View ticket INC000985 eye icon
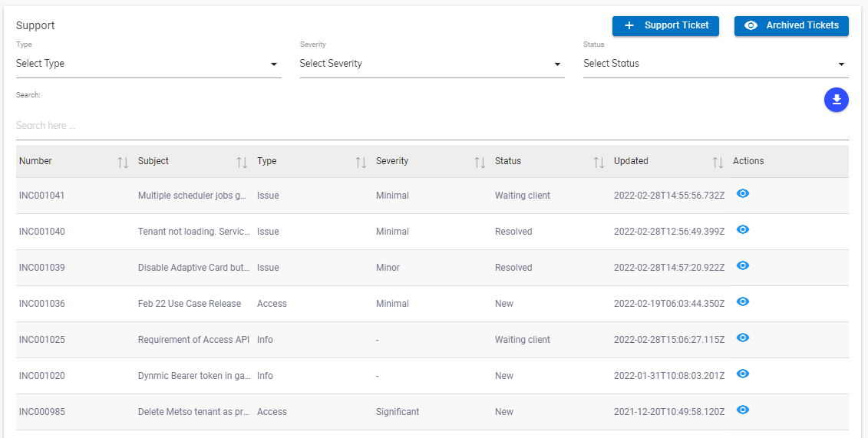 (x=742, y=410)
